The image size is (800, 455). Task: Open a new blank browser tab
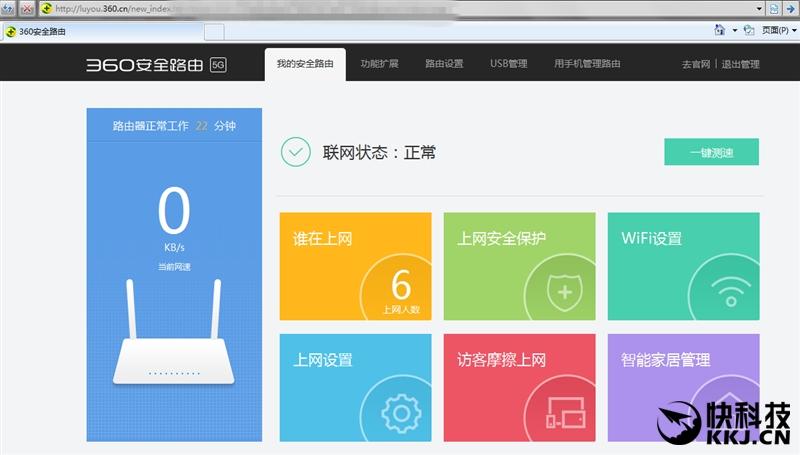pos(214,32)
